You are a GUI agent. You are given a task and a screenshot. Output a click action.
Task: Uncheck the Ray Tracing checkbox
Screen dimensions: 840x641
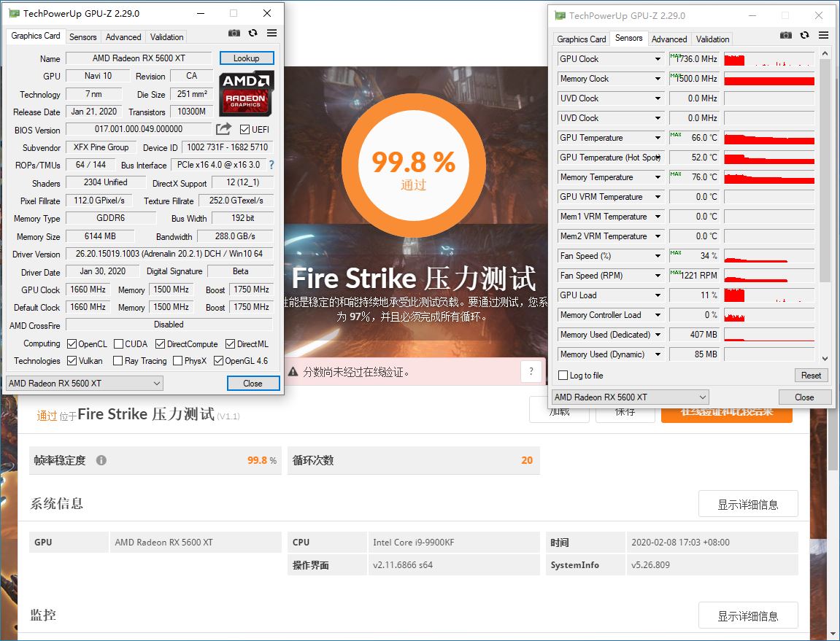pyautogui.click(x=116, y=361)
